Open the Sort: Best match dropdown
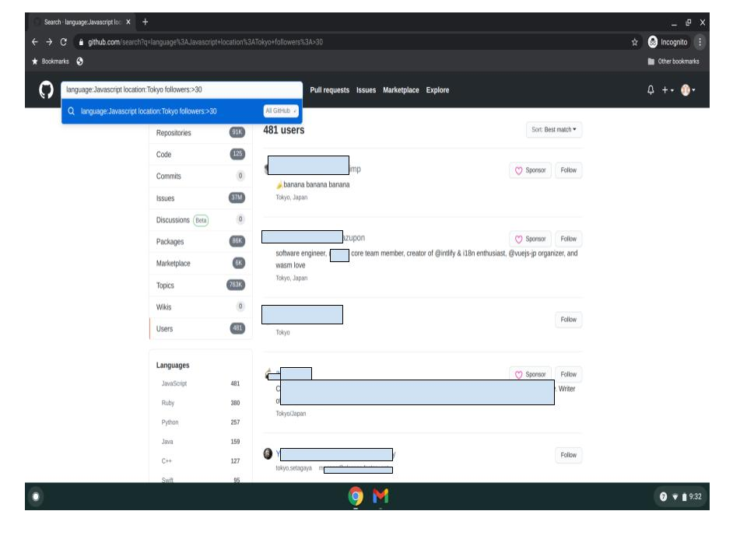747x560 pixels. pos(554,130)
